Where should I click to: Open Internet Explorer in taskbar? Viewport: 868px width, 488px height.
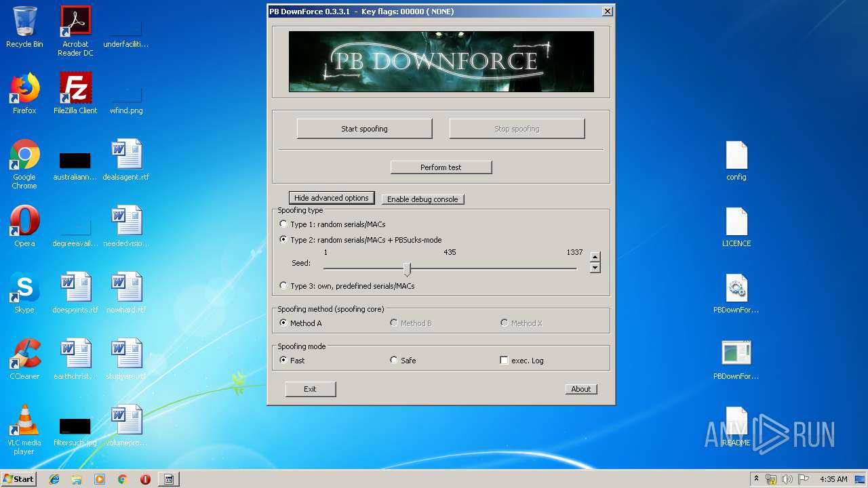coord(54,479)
